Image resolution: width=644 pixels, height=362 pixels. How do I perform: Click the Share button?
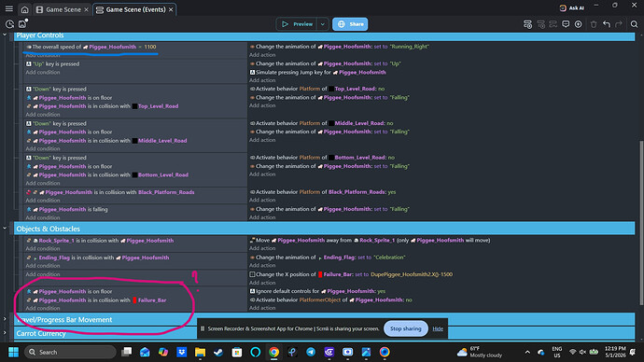[350, 24]
